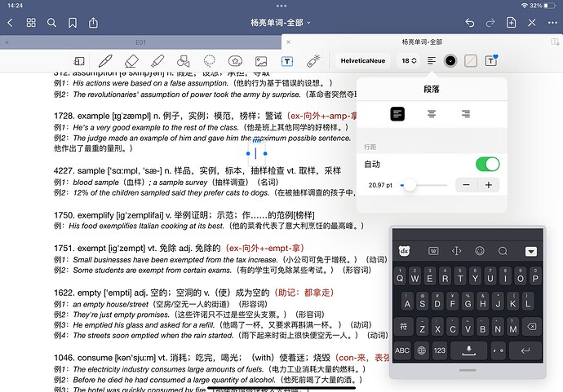563x392 pixels.
Task: Click the top center multitasking dots
Action: click(x=281, y=6)
